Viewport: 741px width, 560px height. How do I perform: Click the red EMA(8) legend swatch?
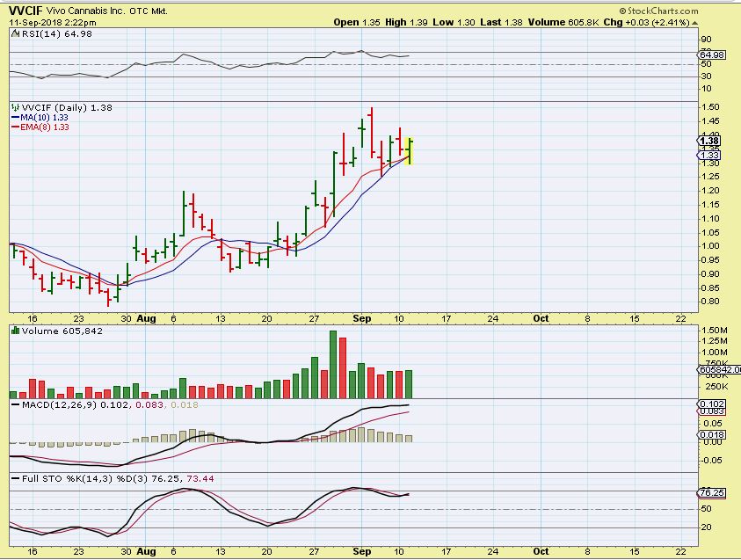15,127
